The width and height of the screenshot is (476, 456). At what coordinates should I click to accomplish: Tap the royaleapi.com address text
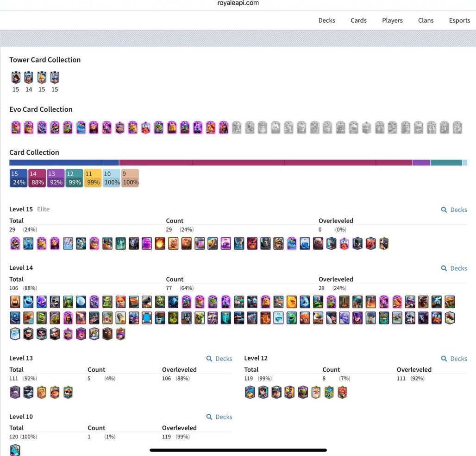[238, 3]
